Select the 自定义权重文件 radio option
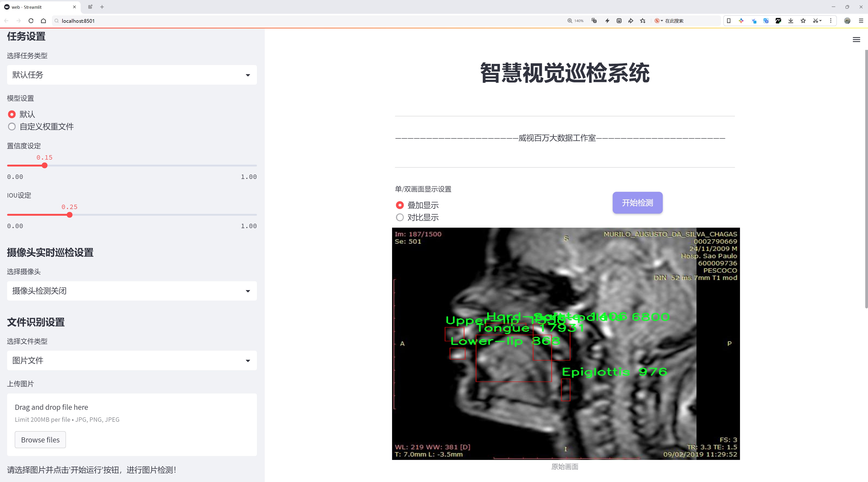The width and height of the screenshot is (868, 482). (x=12, y=127)
